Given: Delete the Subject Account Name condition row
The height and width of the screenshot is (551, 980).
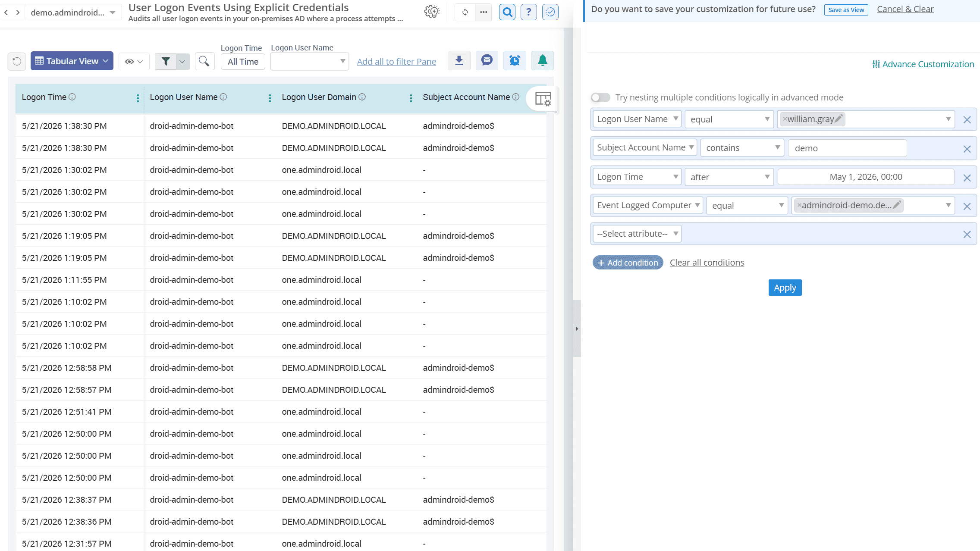Looking at the screenshot, I should [x=967, y=149].
